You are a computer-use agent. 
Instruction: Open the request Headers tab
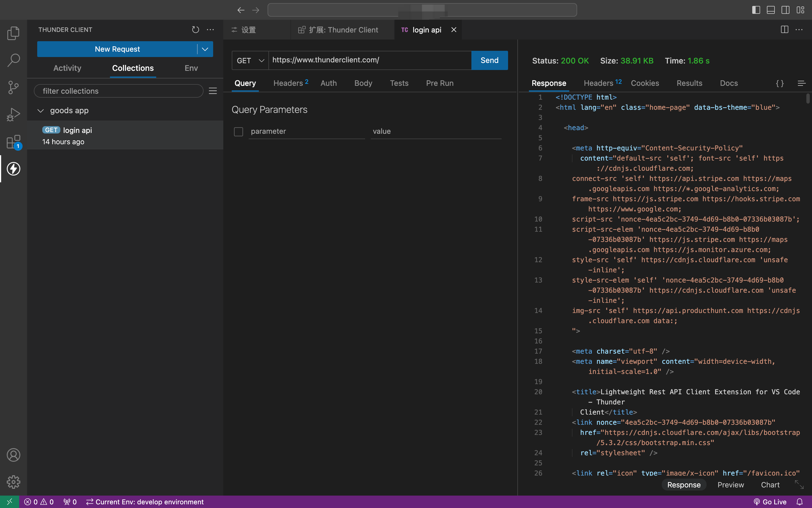tap(291, 83)
